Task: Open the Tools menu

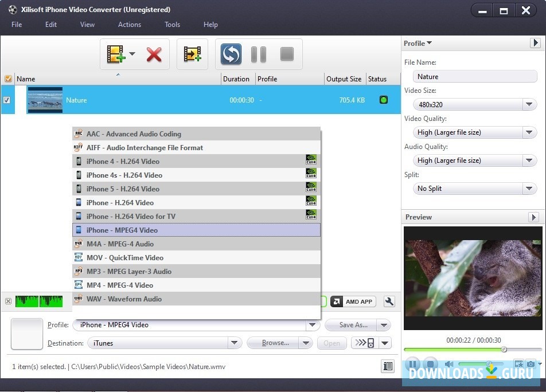Action: click(172, 25)
